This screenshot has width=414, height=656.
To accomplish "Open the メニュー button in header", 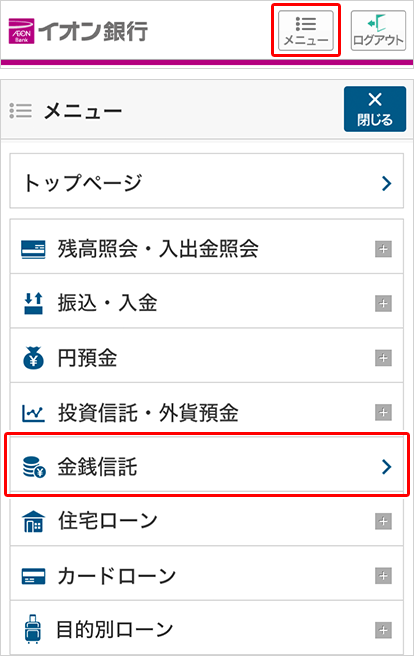I will 306,31.
